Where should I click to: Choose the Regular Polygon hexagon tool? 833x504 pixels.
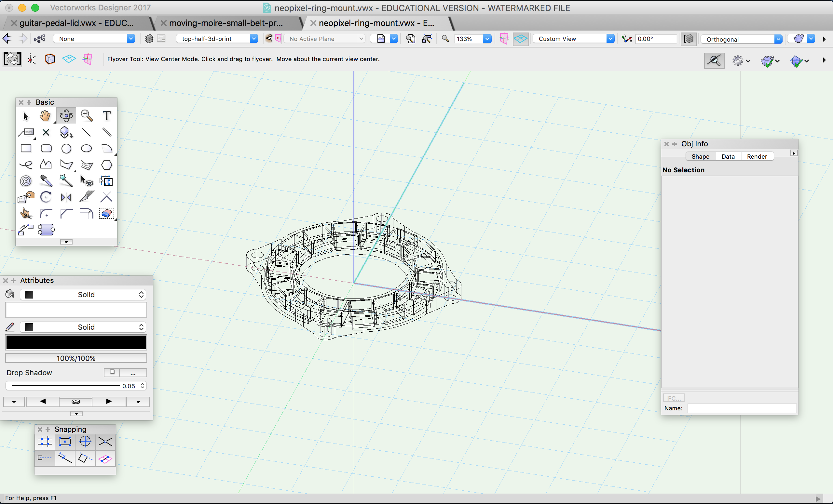click(106, 165)
